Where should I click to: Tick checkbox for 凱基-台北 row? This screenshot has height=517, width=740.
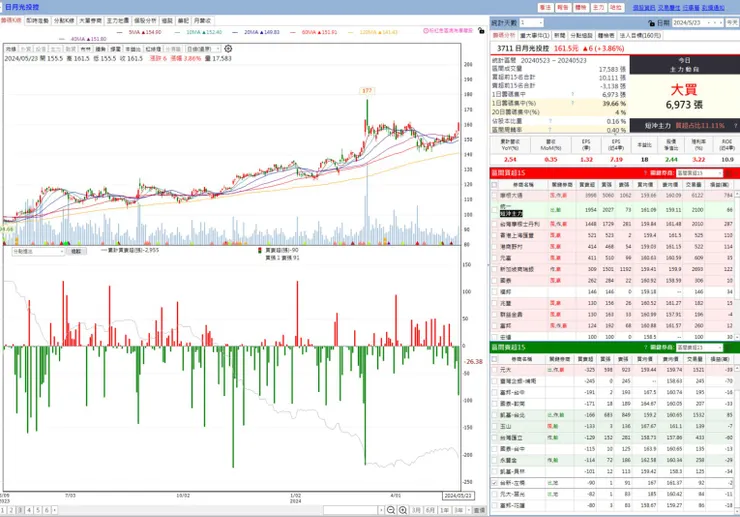494,415
